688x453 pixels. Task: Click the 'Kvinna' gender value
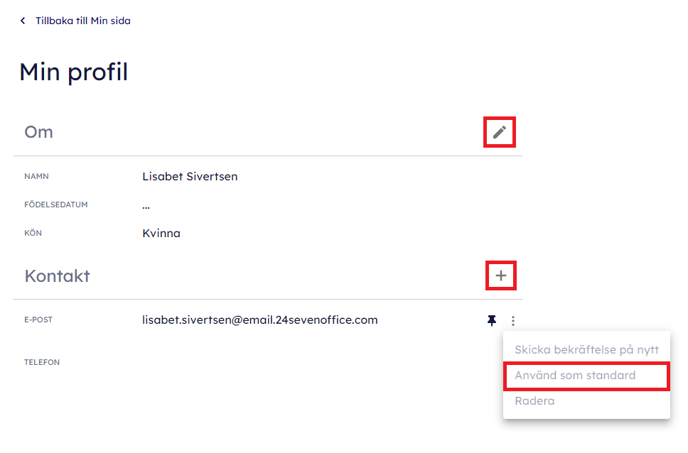click(x=161, y=233)
